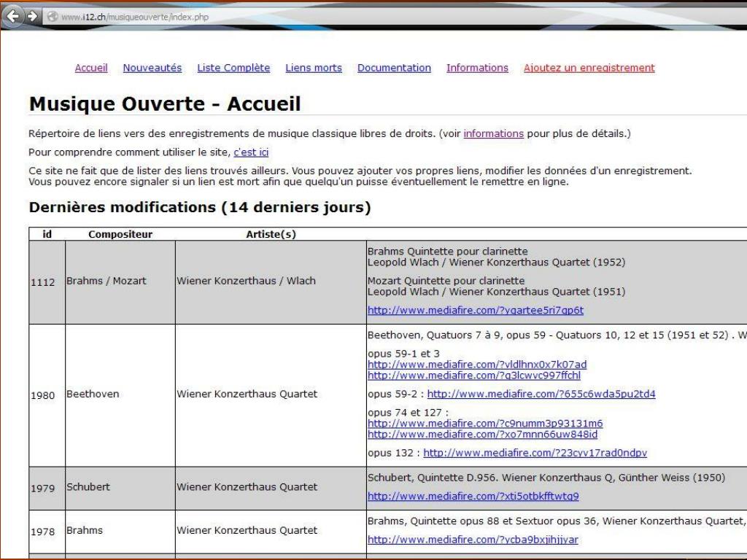747x560 pixels.
Task: Open opus 59-2 mediafire link
Action: coord(541,394)
